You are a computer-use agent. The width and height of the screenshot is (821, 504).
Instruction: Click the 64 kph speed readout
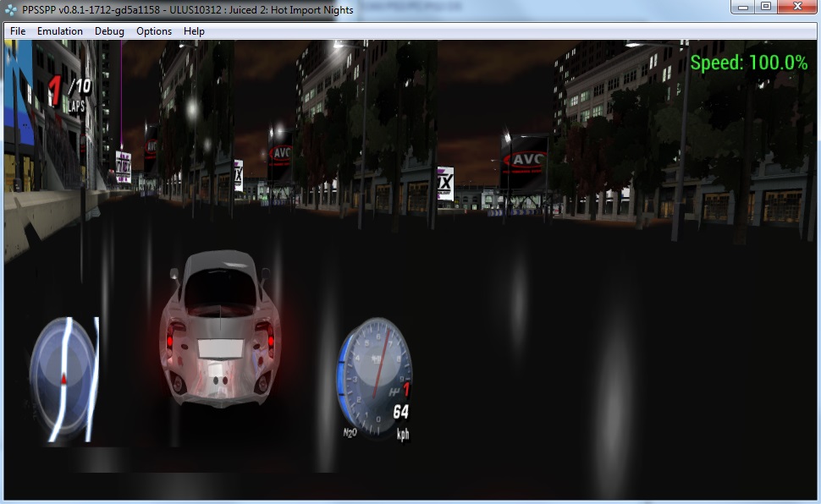[401, 422]
